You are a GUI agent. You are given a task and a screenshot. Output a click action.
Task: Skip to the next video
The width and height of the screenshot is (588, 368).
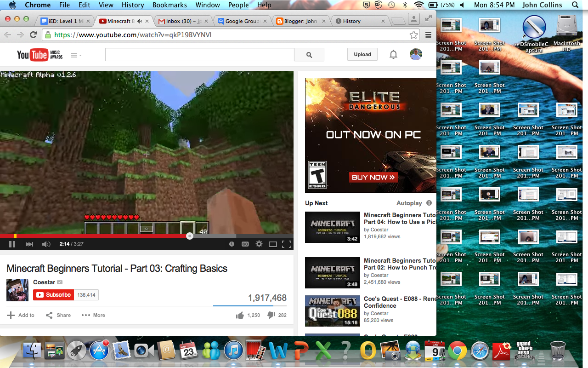[x=29, y=244]
